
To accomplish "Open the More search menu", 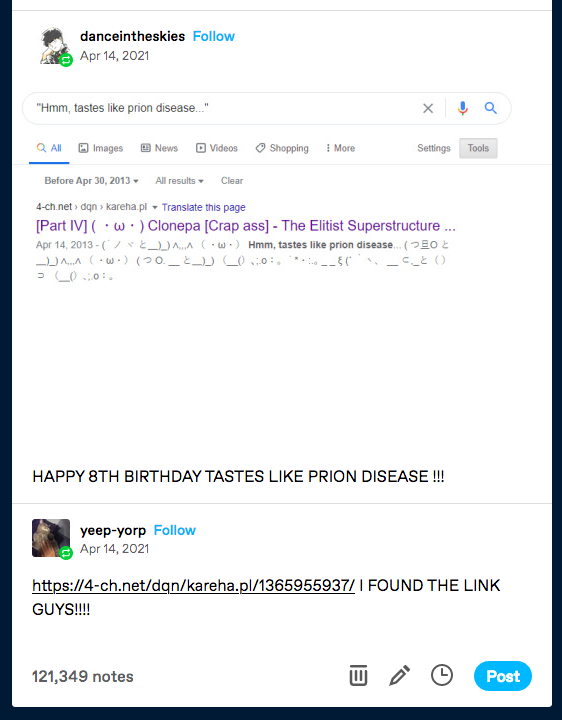I will 340,148.
